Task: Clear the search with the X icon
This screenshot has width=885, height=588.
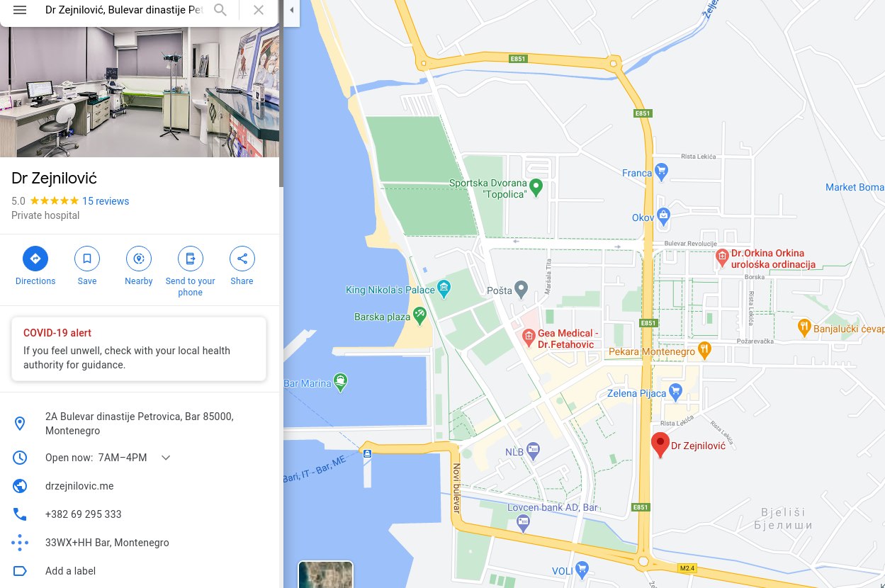Action: pyautogui.click(x=259, y=10)
